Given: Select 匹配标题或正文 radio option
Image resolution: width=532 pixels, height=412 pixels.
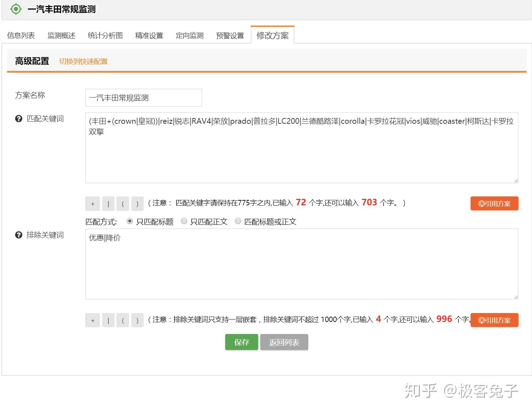Looking at the screenshot, I should click(238, 221).
